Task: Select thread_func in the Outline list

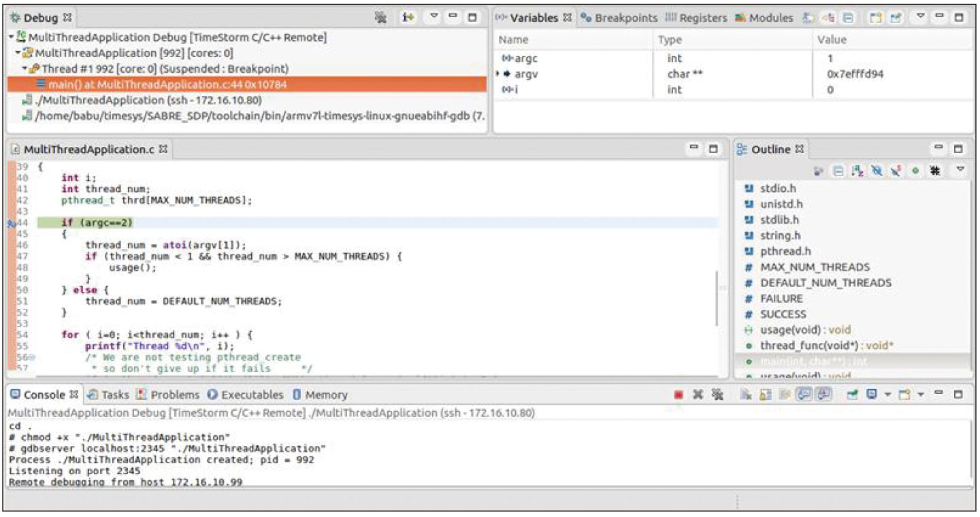Action: 817,346
